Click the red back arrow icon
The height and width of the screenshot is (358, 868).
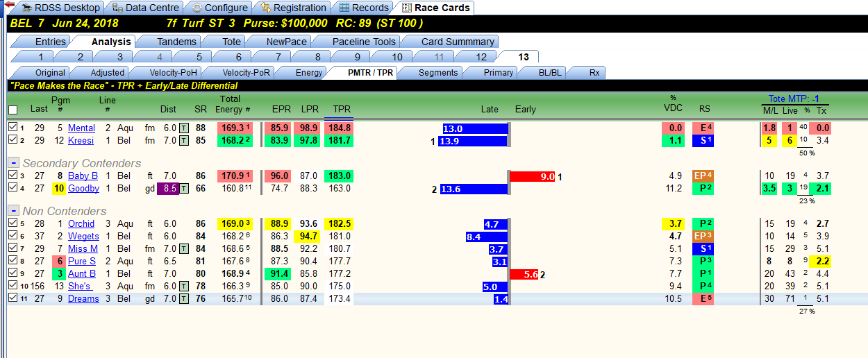tap(9, 6)
